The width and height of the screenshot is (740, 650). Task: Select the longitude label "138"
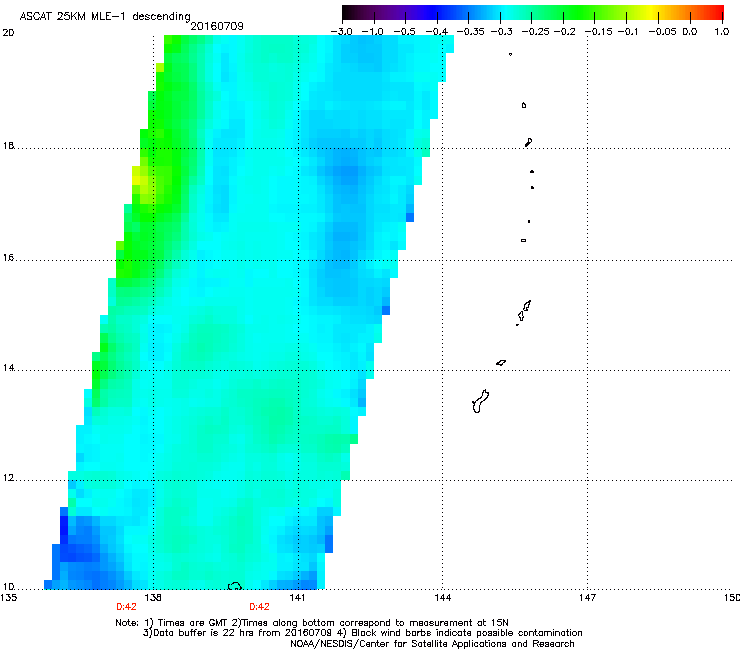[x=153, y=598]
